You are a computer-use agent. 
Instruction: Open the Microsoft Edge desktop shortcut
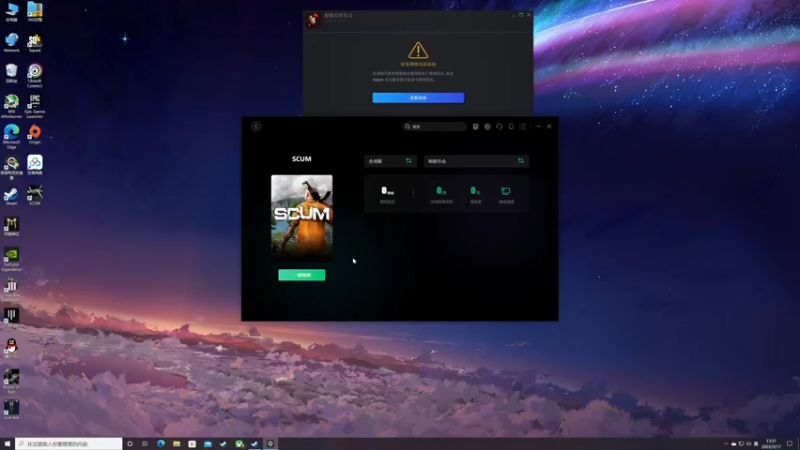click(x=12, y=137)
